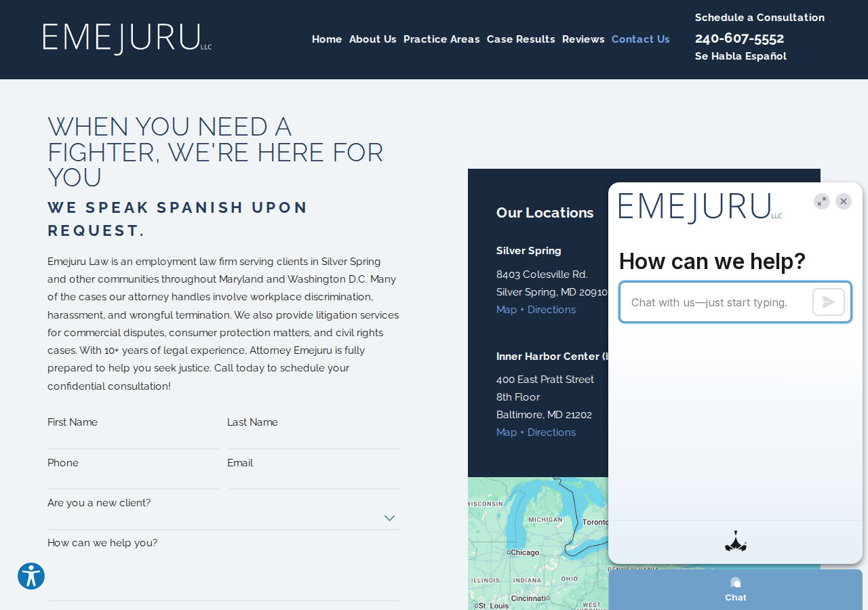The width and height of the screenshot is (868, 610).
Task: Click 'Baltimore, MD 21202' text
Action: 544,415
